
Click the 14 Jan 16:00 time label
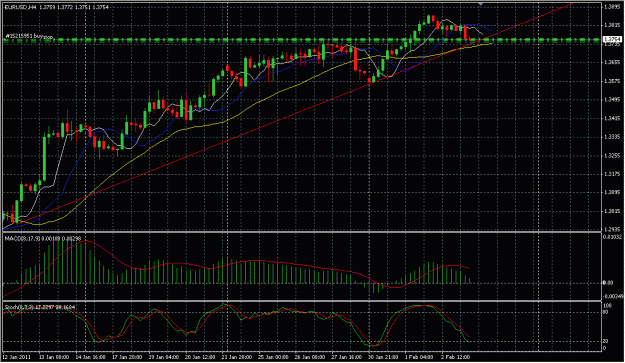91,357
